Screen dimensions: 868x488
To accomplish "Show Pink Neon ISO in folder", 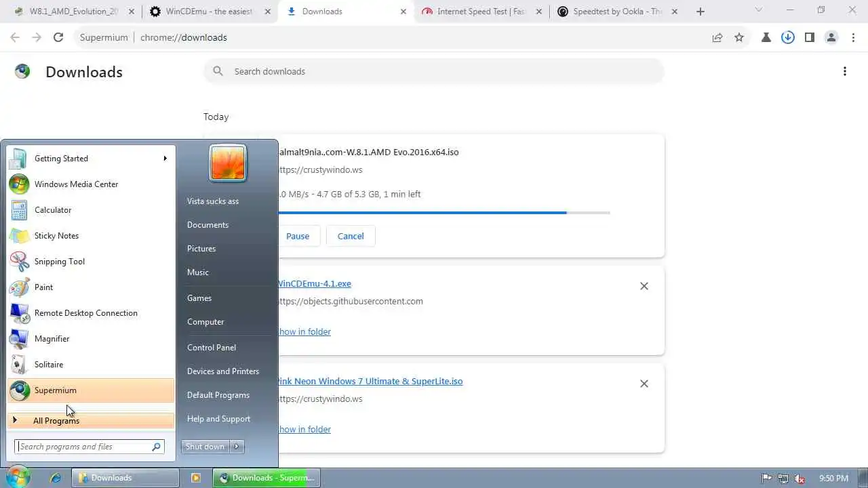I will [x=304, y=429].
